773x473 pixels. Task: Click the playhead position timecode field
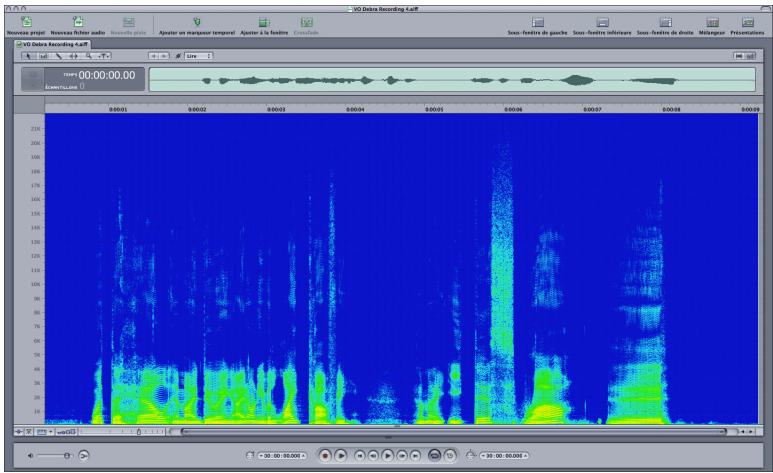pos(282,456)
